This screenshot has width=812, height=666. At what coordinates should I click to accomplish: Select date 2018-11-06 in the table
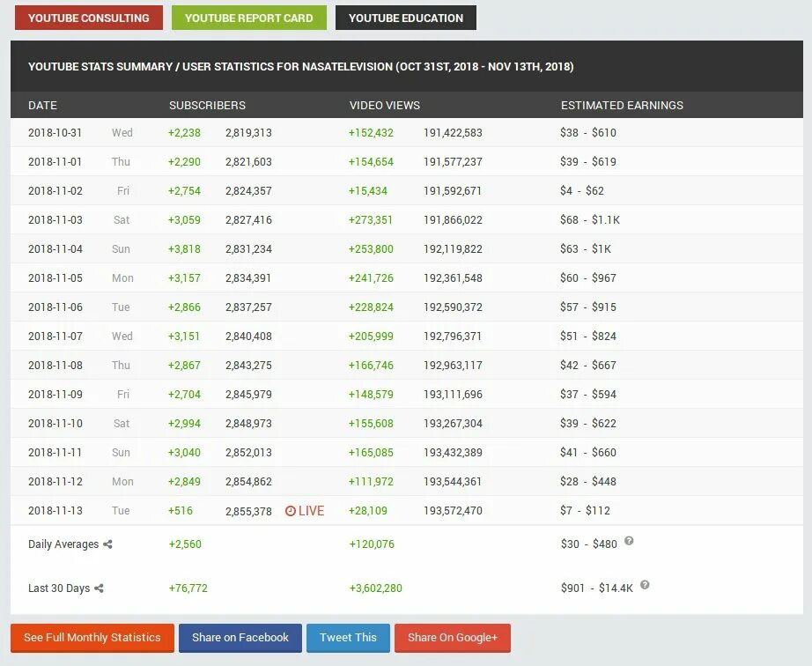point(55,307)
